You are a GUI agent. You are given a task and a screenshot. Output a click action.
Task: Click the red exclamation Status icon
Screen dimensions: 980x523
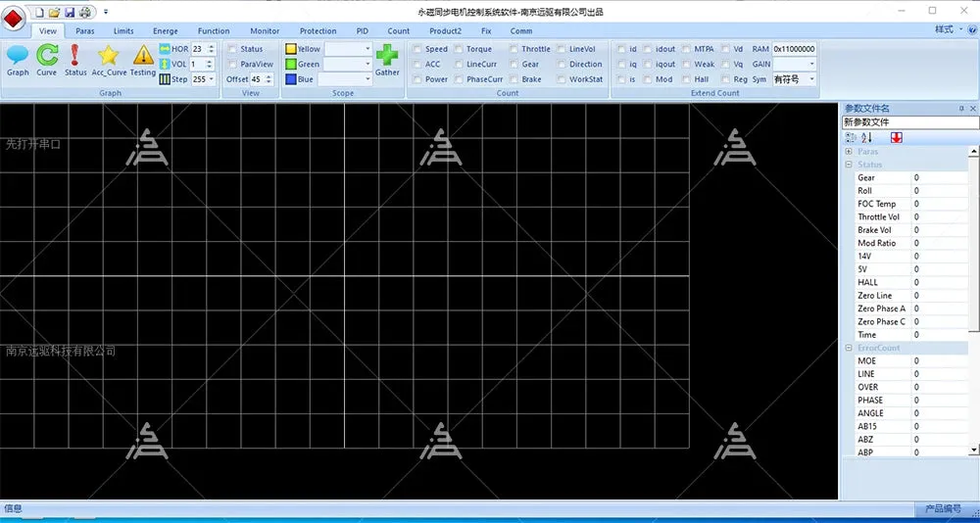pyautogui.click(x=75, y=56)
